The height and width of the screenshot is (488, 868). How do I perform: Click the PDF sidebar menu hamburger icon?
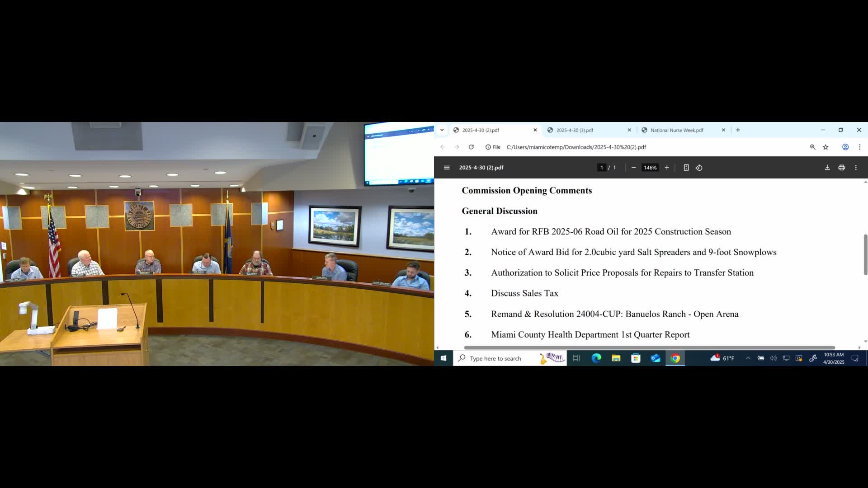tap(447, 168)
